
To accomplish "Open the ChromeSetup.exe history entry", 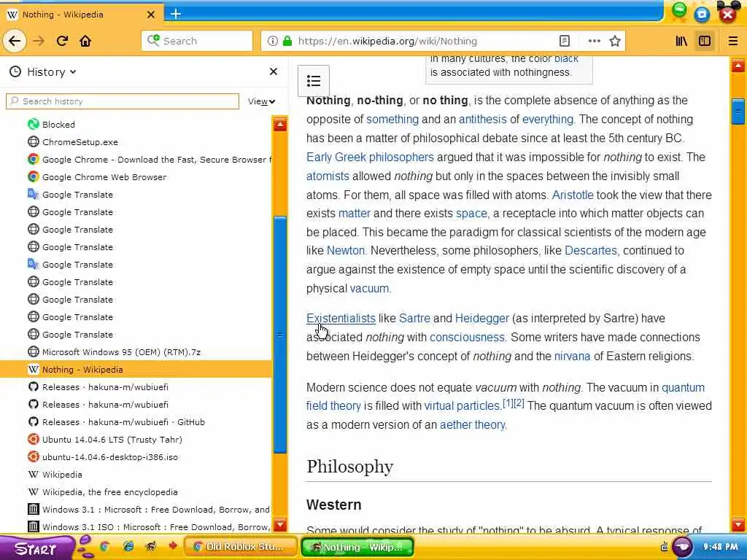I will (136, 142).
